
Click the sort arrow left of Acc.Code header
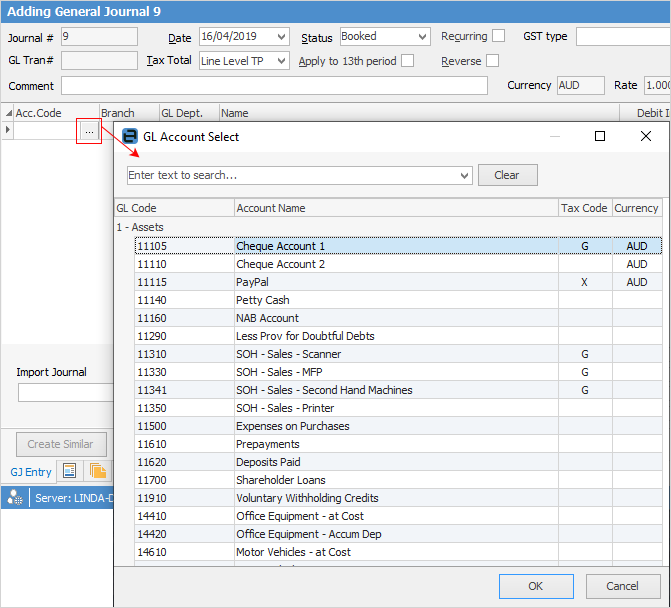click(x=8, y=113)
